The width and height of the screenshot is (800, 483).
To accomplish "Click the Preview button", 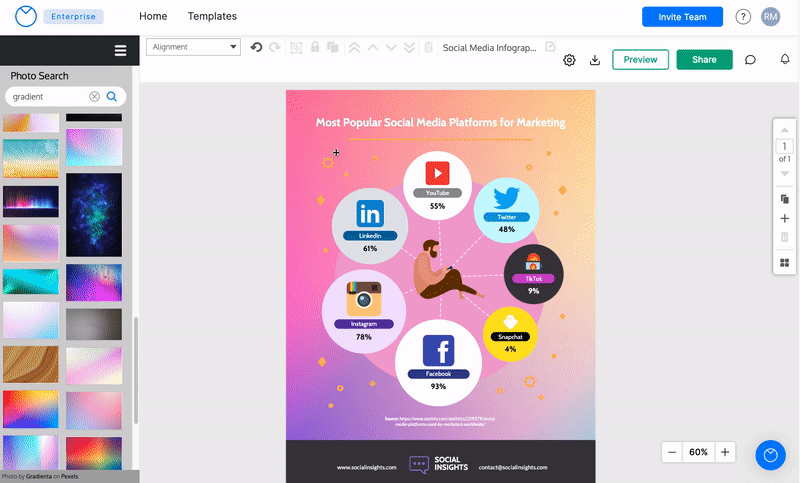I will coord(640,60).
